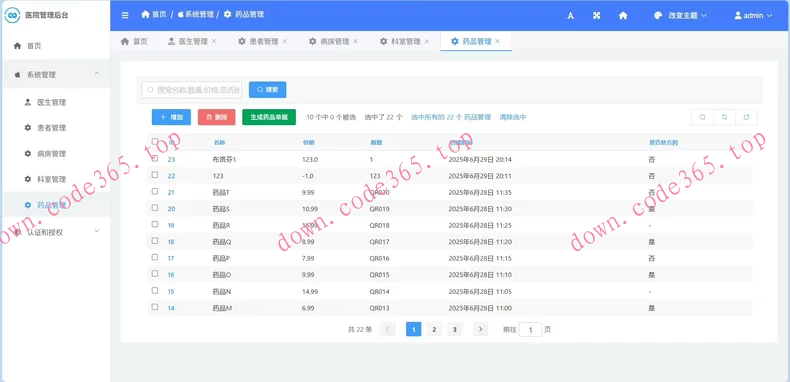Screen dimensions: 790x382
Task: Open record ID 23 link
Action: point(171,159)
